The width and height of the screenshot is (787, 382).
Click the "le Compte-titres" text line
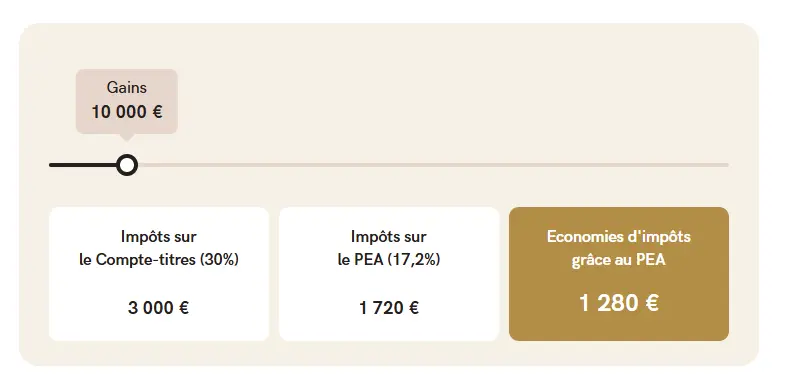pyautogui.click(x=139, y=260)
